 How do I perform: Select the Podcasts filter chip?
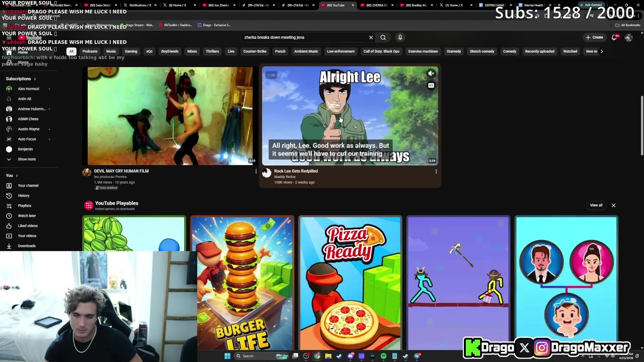point(90,51)
